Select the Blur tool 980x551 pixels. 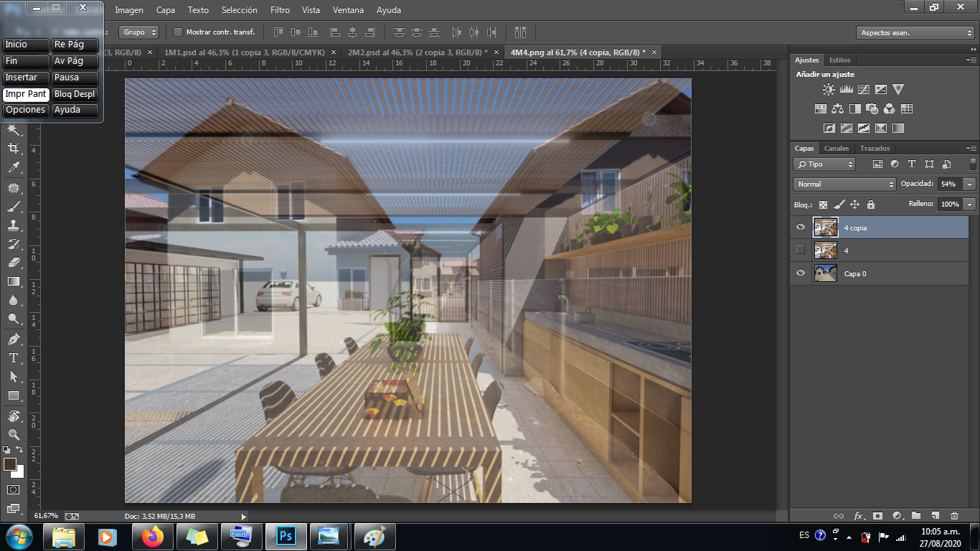13,300
